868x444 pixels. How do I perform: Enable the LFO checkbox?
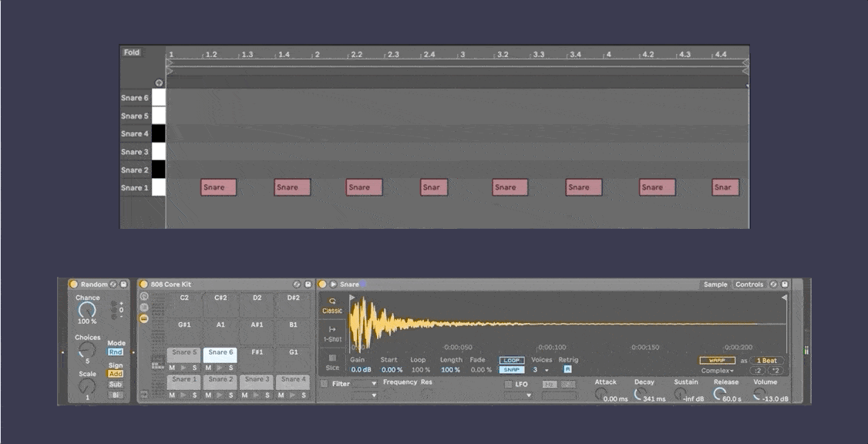(x=508, y=384)
